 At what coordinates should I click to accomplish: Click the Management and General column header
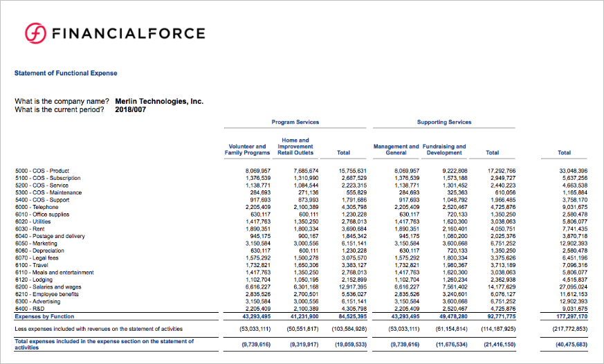396,149
